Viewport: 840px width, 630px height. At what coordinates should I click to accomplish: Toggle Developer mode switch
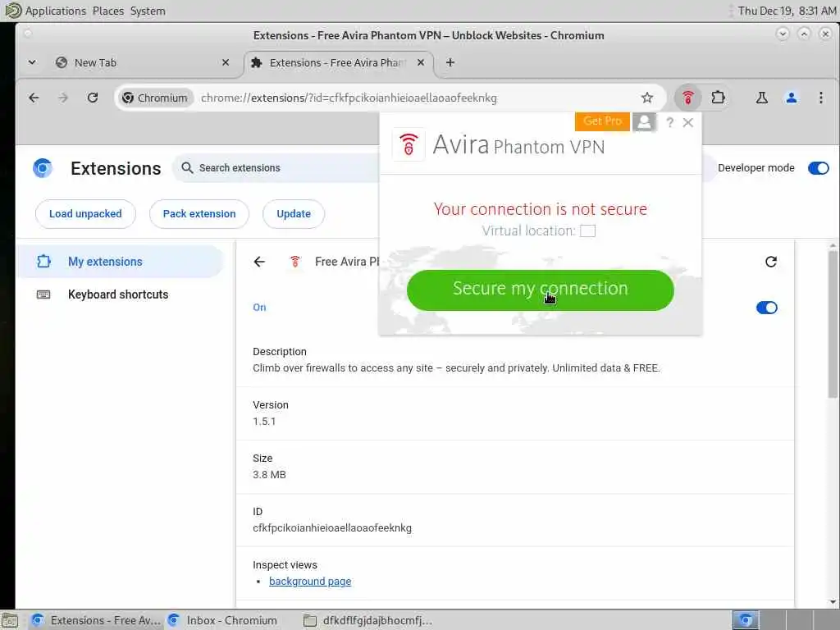pyautogui.click(x=818, y=168)
